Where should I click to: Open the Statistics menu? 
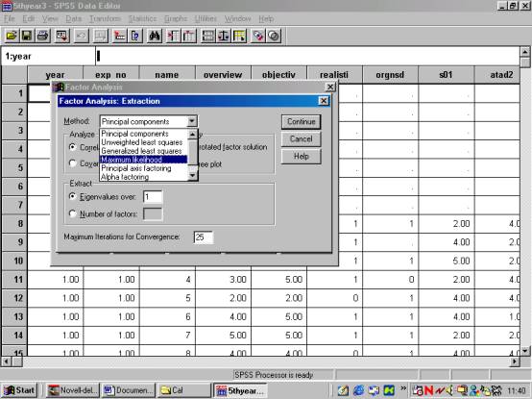142,18
